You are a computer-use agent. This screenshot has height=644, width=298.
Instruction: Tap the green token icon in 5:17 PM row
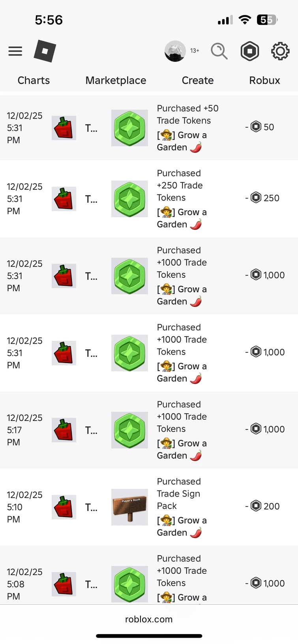tap(129, 430)
